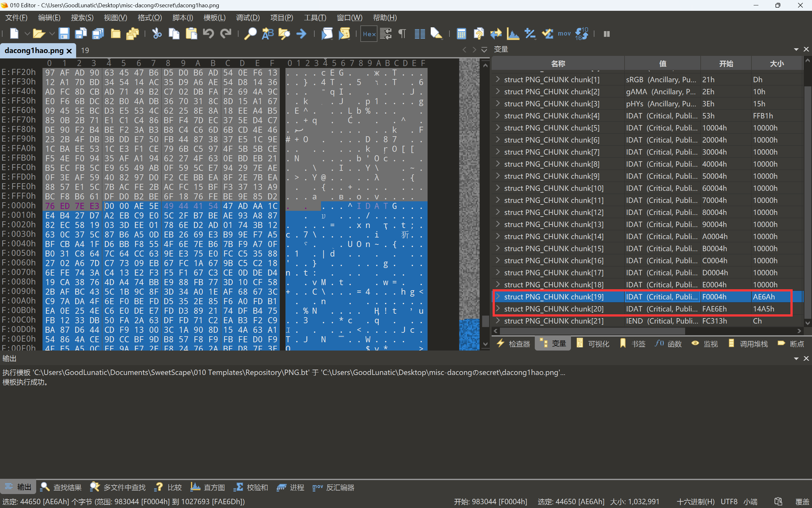Click the Find in Files icon
The height and width of the screenshot is (508, 812).
point(284,34)
